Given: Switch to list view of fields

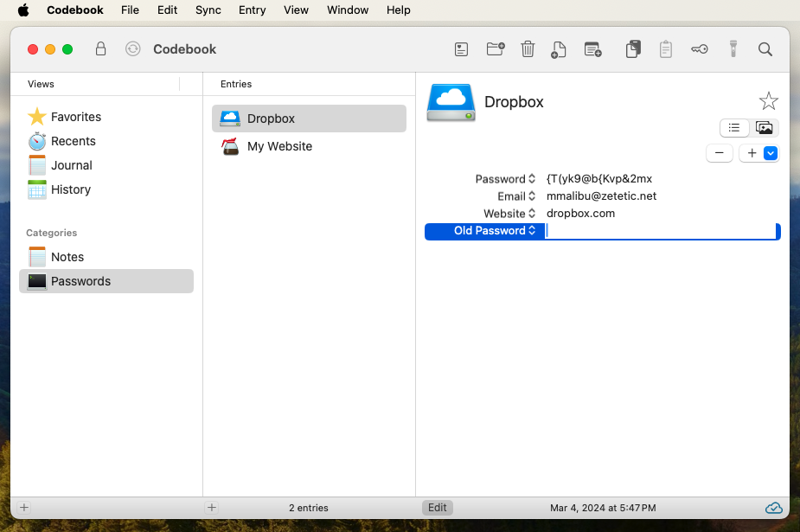Looking at the screenshot, I should click(x=734, y=127).
